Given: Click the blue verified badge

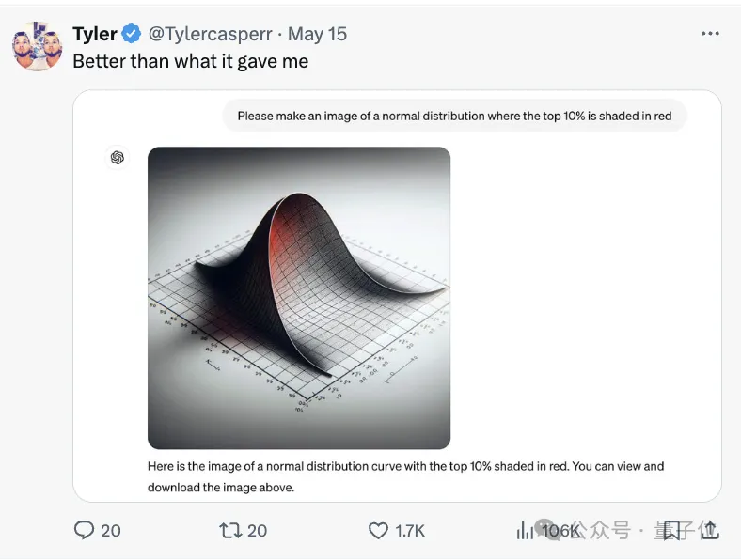Looking at the screenshot, I should click(131, 34).
